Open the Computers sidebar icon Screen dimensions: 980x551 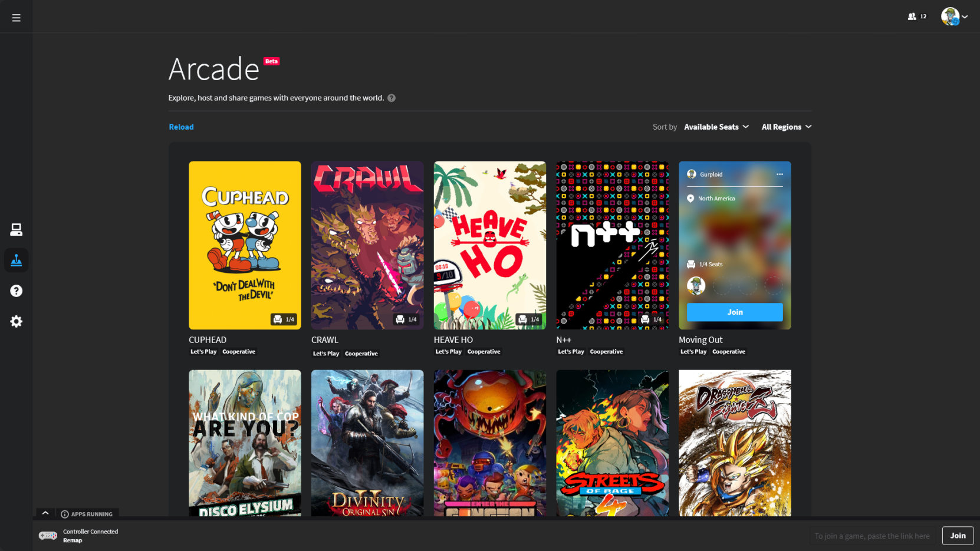pos(16,230)
